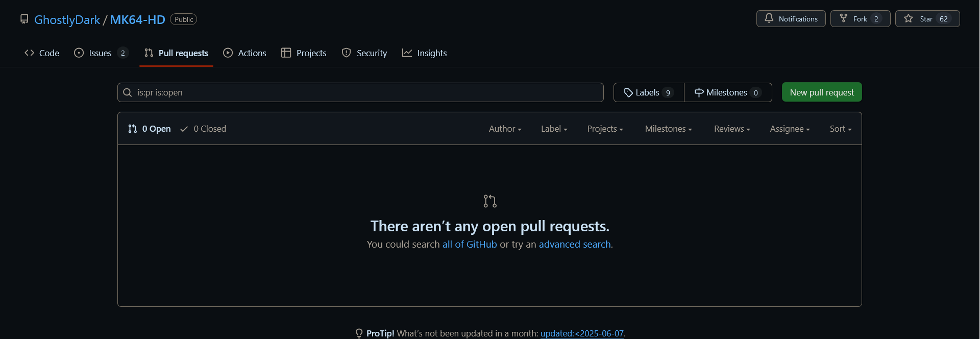Click the Issues counter badge 2

click(x=122, y=53)
